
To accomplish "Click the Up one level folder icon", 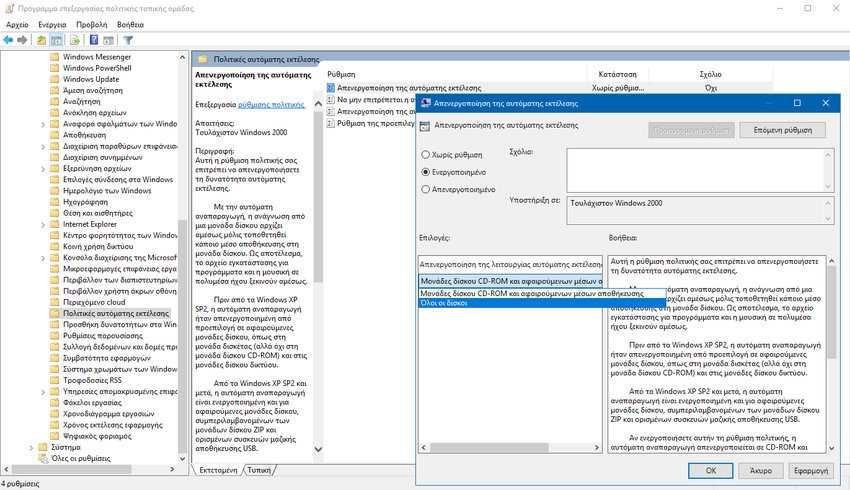I will click(41, 40).
